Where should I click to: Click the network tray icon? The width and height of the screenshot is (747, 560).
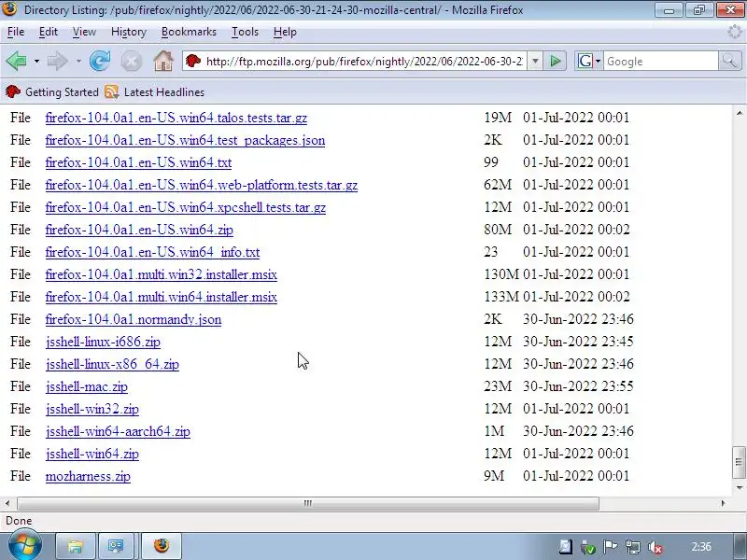tap(633, 548)
